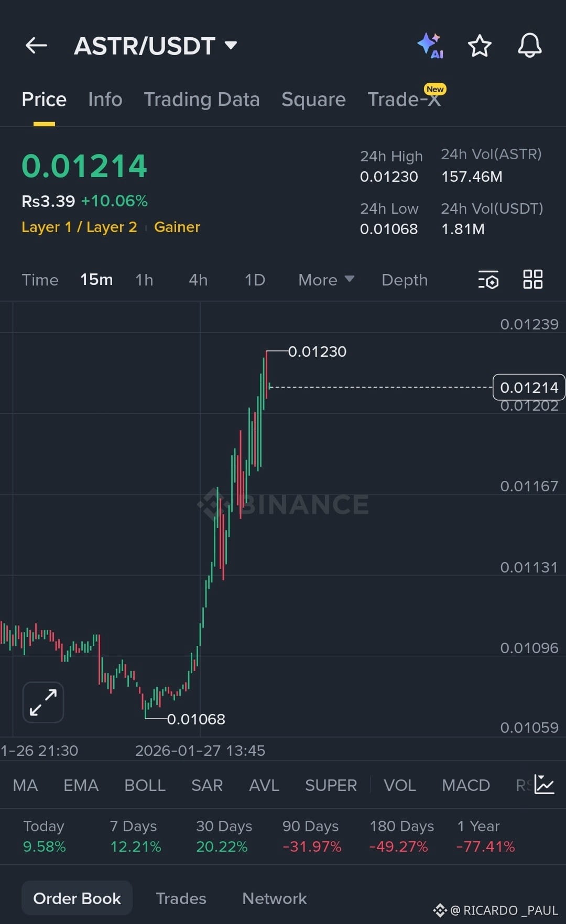Select the 1D chart timeframe
The width and height of the screenshot is (566, 924).
[x=254, y=280]
